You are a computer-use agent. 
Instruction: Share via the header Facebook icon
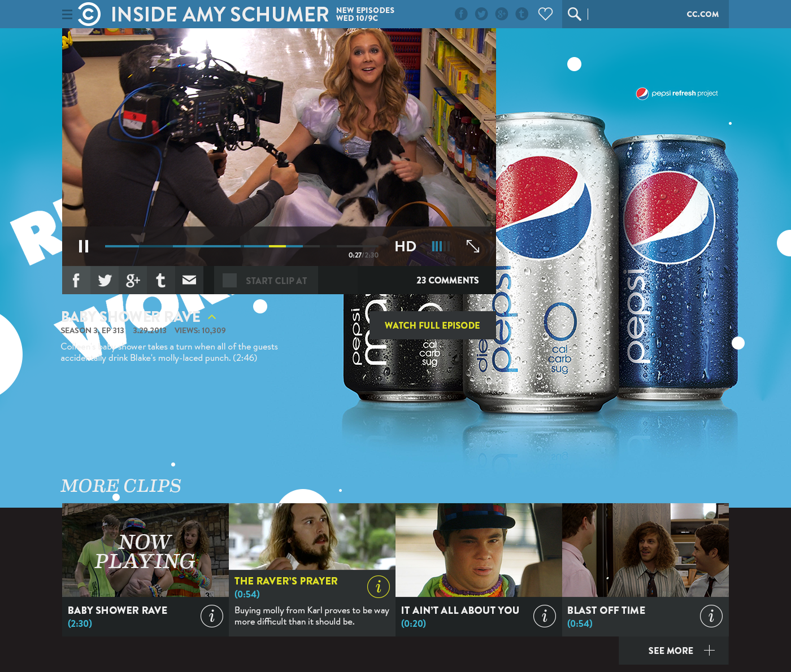tap(461, 14)
